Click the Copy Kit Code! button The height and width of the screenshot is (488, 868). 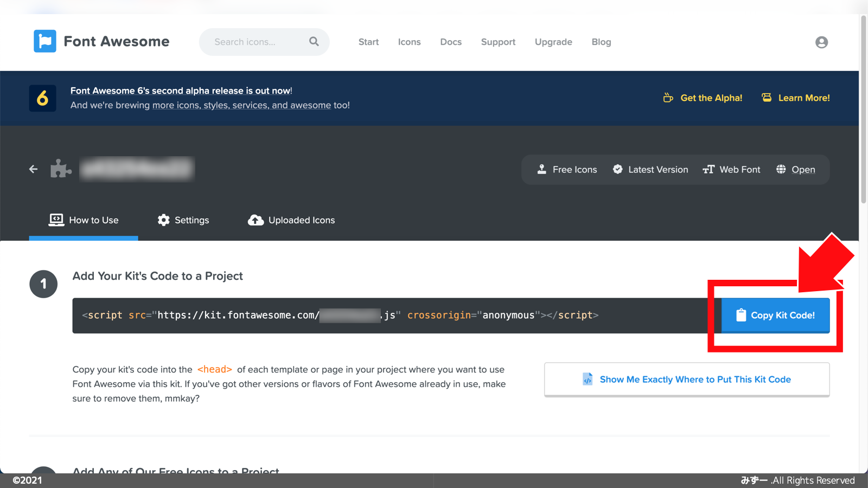point(775,315)
